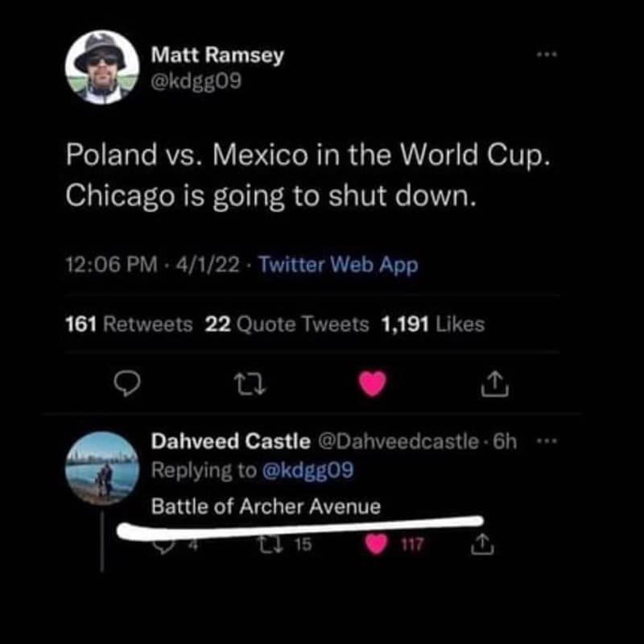View the 22 Quote Tweets
Image resolution: width=644 pixels, height=644 pixels.
(288, 324)
